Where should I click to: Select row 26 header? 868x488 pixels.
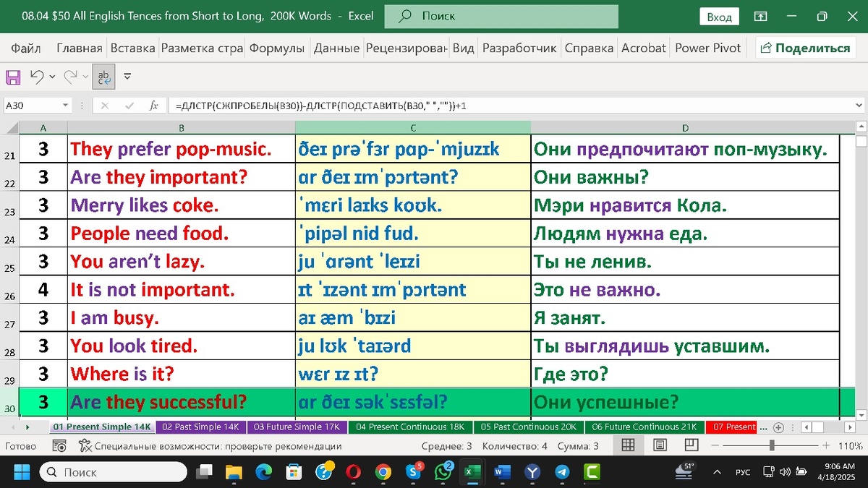[9, 291]
